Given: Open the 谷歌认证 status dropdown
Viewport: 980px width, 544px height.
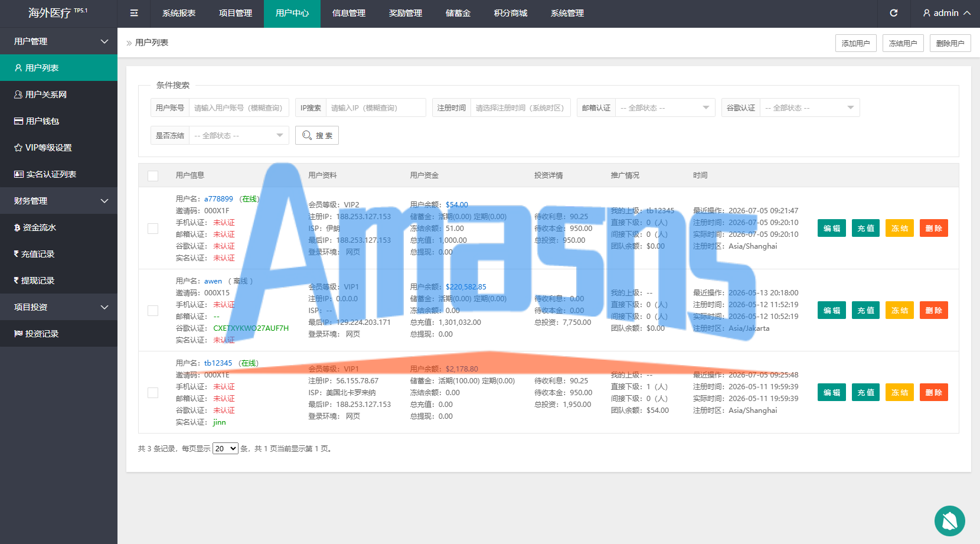Looking at the screenshot, I should (x=809, y=108).
